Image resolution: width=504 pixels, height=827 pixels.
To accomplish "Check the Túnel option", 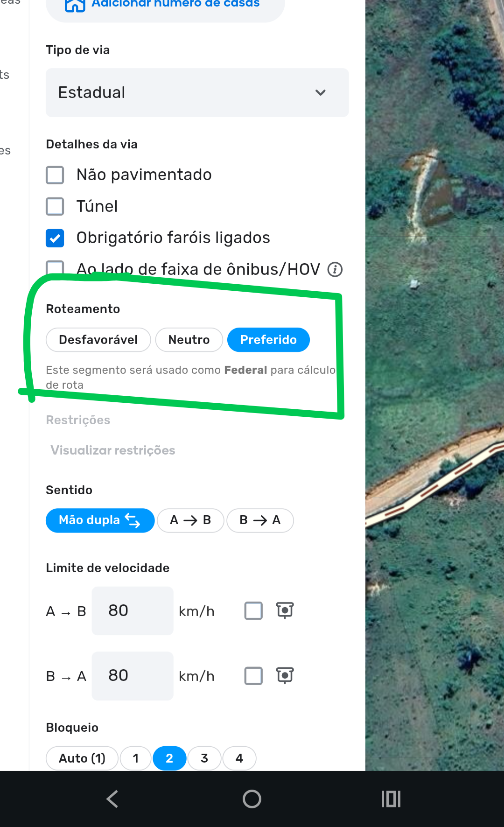I will click(x=55, y=206).
